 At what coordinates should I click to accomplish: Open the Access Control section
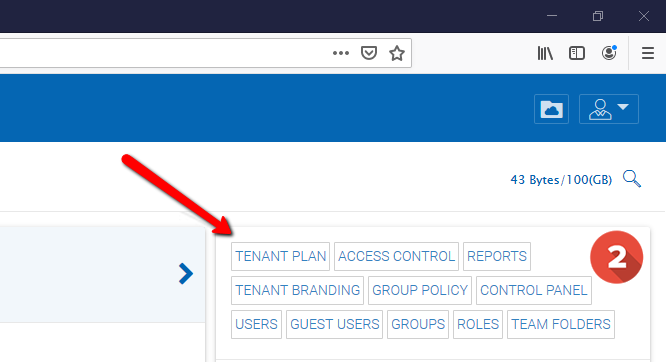396,256
